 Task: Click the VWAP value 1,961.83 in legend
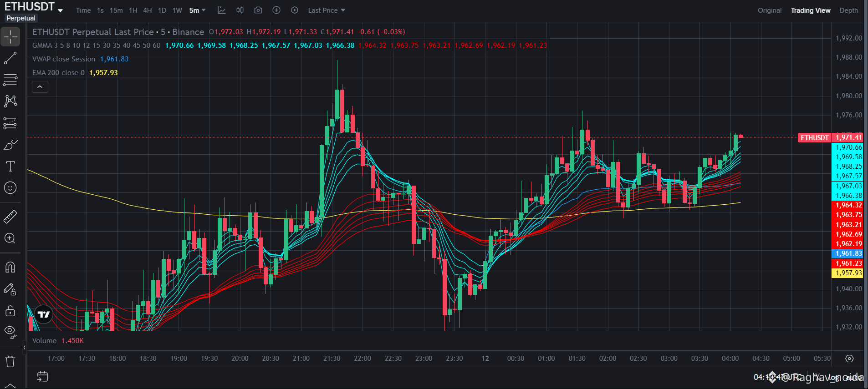114,59
